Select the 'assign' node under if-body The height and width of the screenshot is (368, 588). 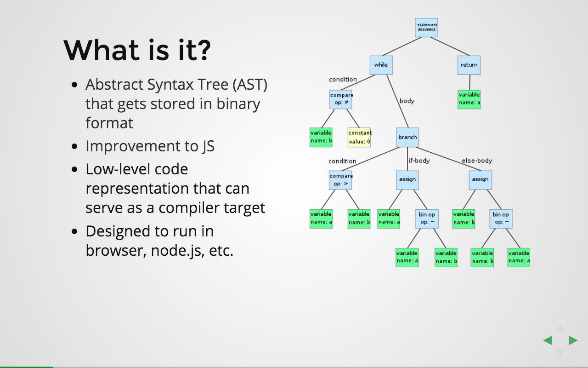(407, 180)
